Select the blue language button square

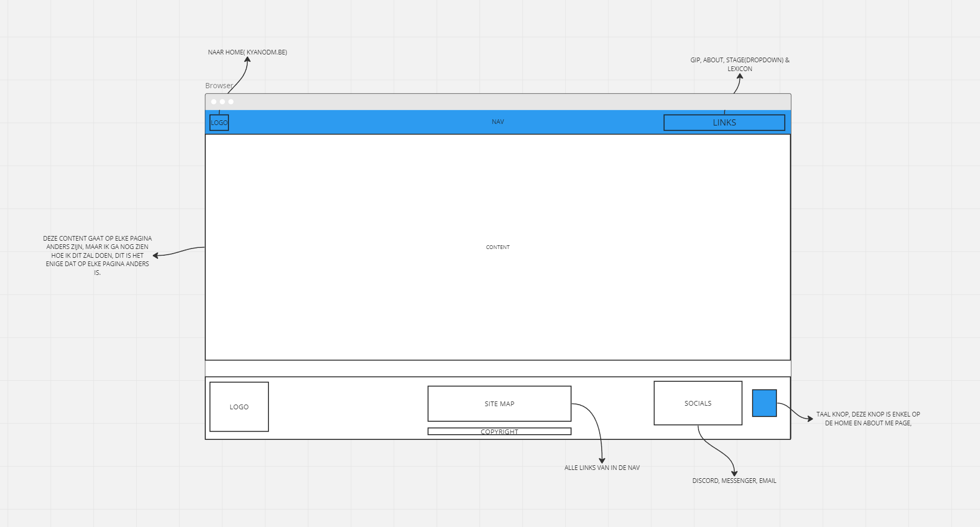point(764,403)
